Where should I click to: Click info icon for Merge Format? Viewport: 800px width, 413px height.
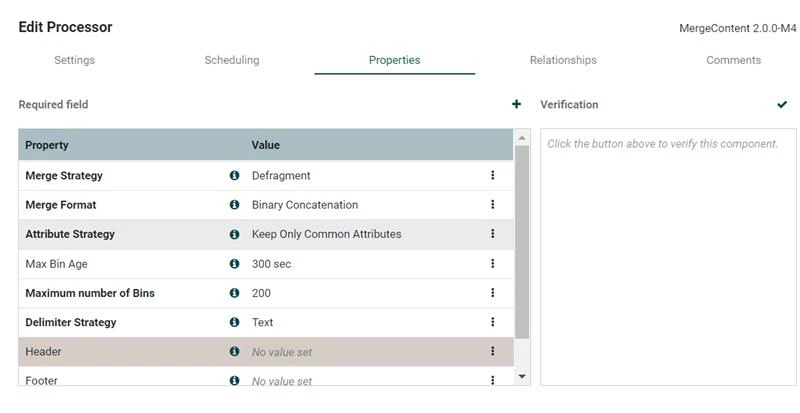pyautogui.click(x=234, y=205)
